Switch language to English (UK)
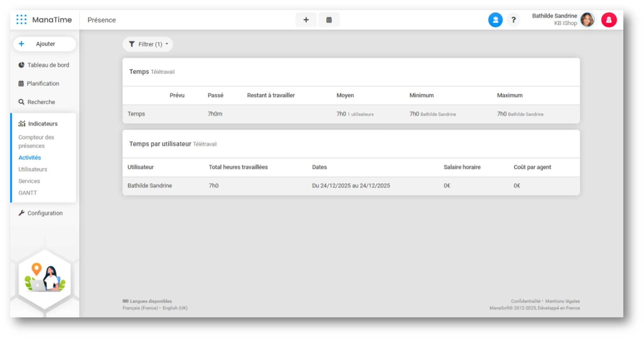Viewport: 644px width, 338px height. [175, 308]
